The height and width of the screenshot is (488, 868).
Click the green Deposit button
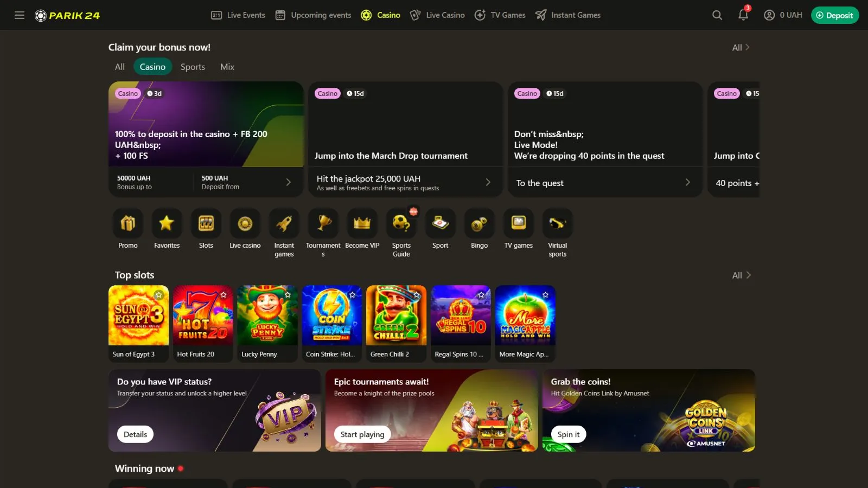pos(835,15)
